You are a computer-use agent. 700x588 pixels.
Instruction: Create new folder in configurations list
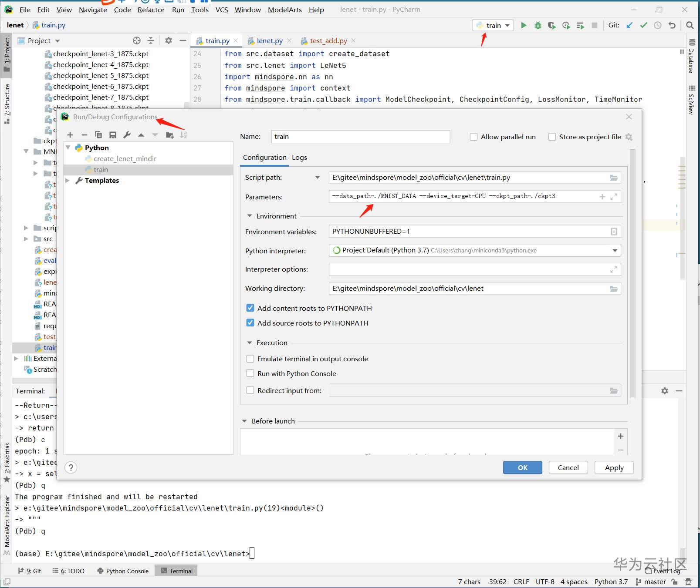pos(170,135)
